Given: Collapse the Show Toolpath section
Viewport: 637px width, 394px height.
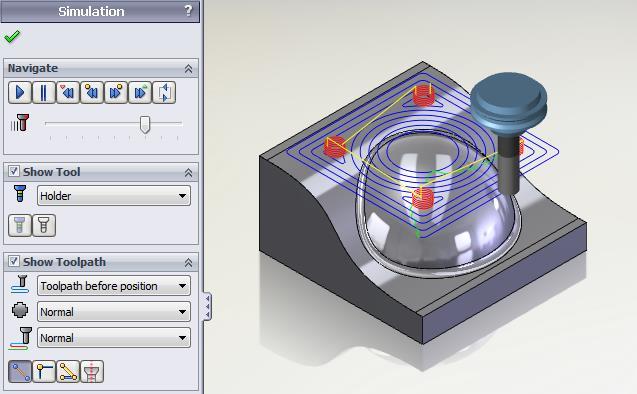Looking at the screenshot, I should tap(188, 263).
